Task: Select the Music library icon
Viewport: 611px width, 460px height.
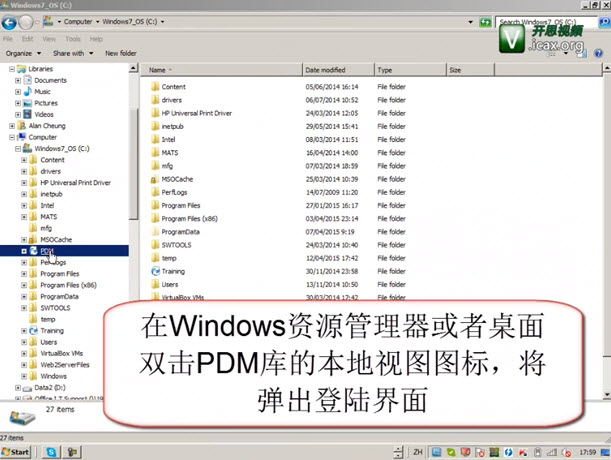Action: 28,92
